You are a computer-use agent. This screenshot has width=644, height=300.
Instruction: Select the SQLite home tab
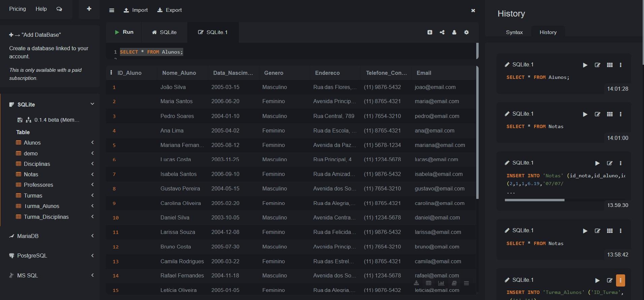164,32
